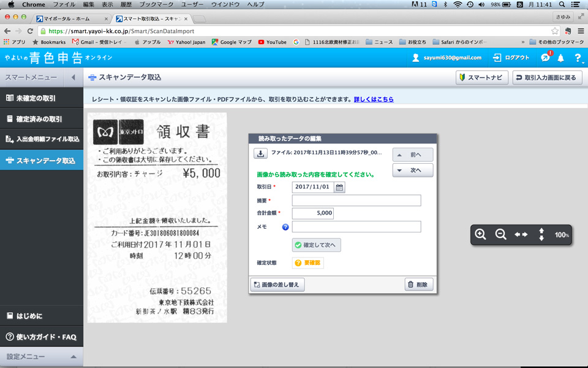Go to next with 次へ button

(x=412, y=170)
